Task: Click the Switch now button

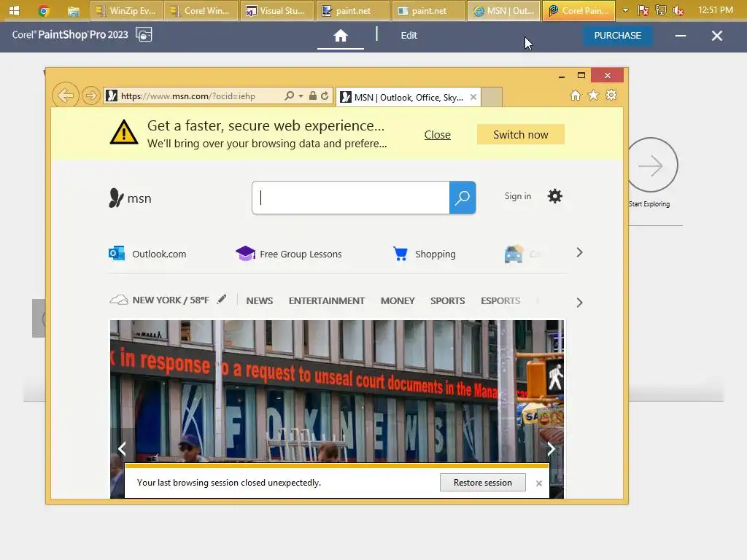Action: [521, 135]
